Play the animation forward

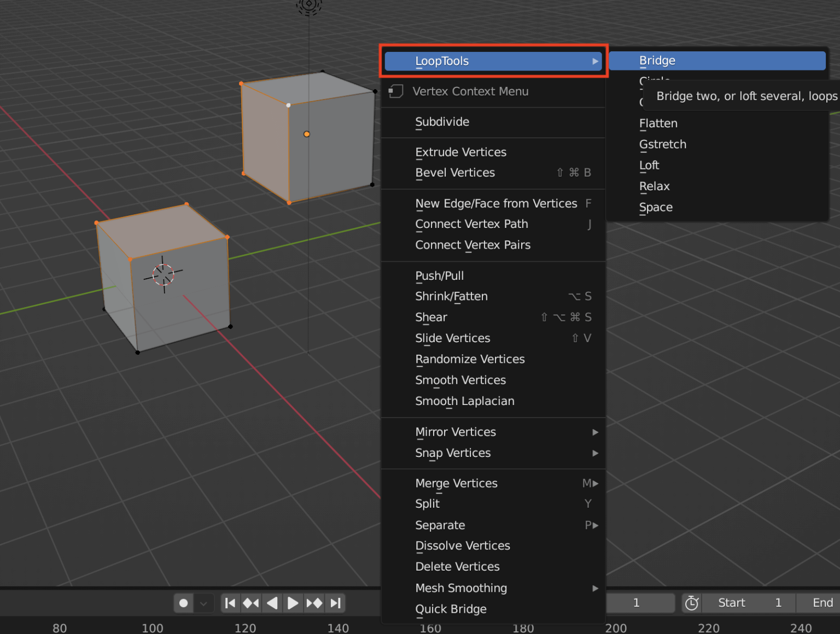[x=293, y=603]
